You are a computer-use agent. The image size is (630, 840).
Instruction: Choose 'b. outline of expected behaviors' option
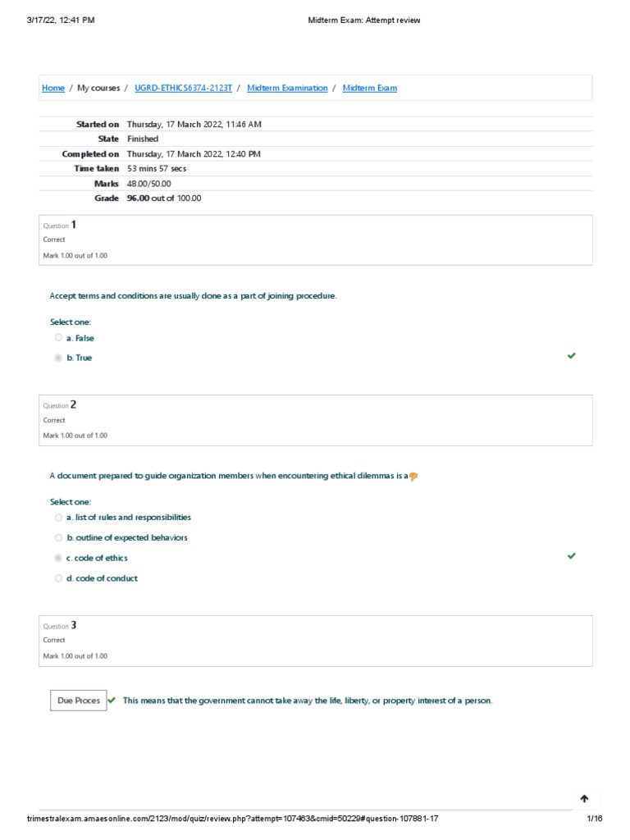click(x=58, y=538)
